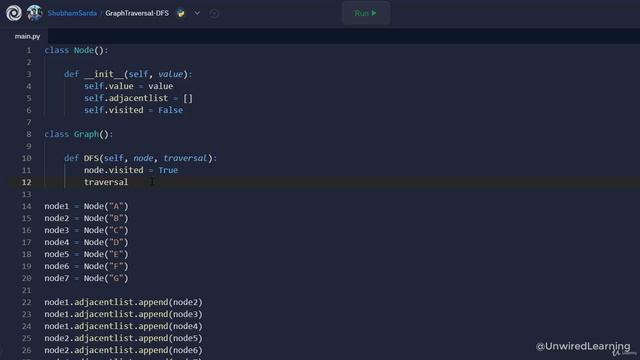Select the main.py file tab
Image resolution: width=640 pixels, height=360 pixels.
coord(27,36)
